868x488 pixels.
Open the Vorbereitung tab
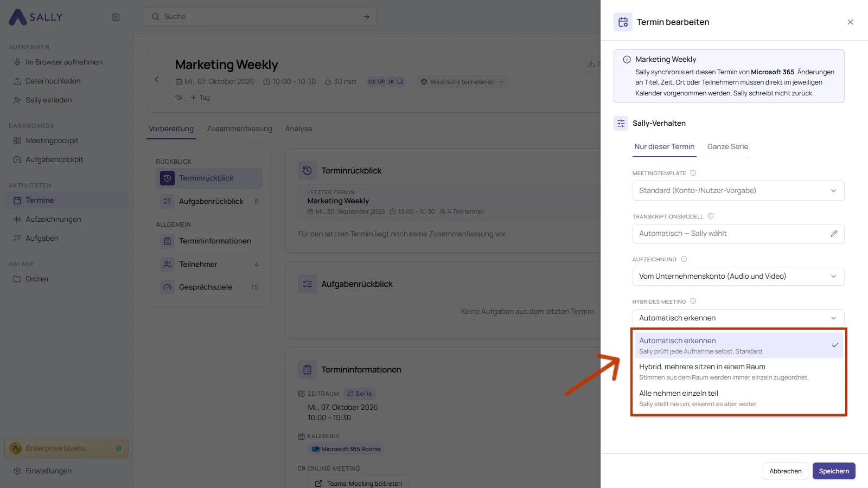[171, 129]
